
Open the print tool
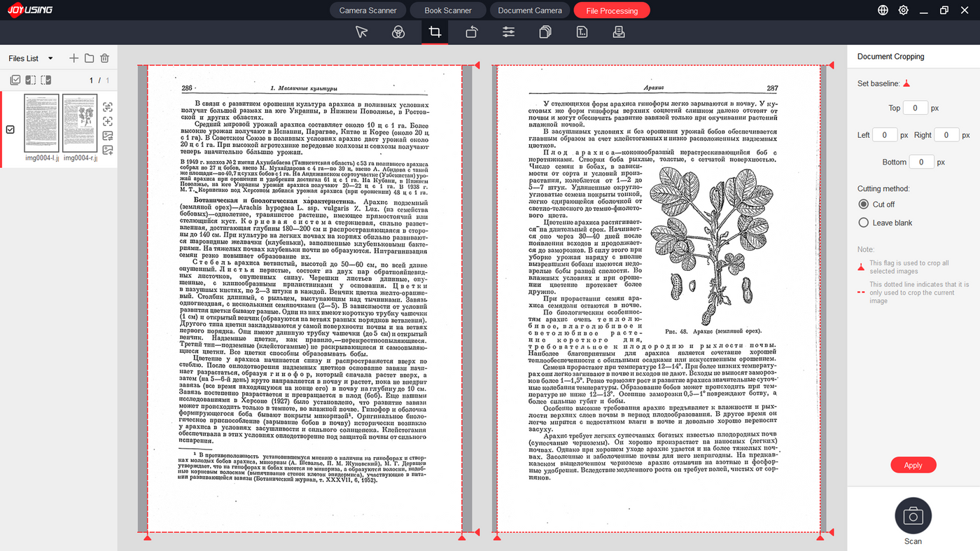point(618,32)
